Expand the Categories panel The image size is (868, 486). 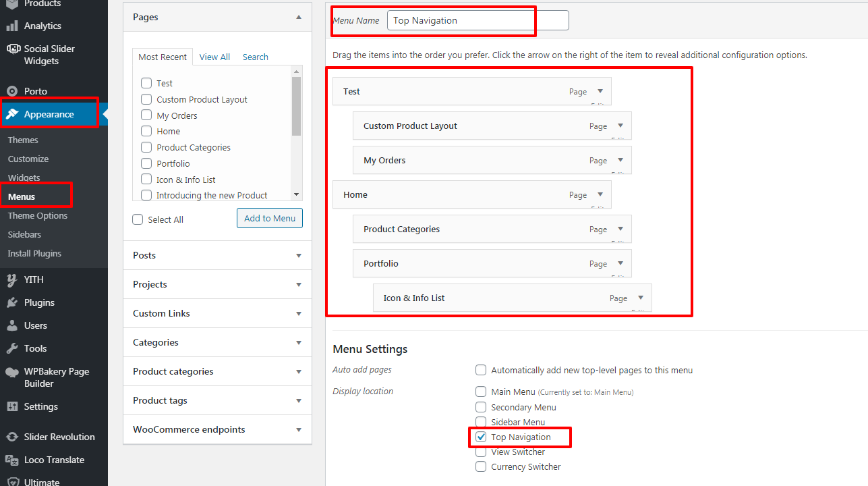(299, 342)
